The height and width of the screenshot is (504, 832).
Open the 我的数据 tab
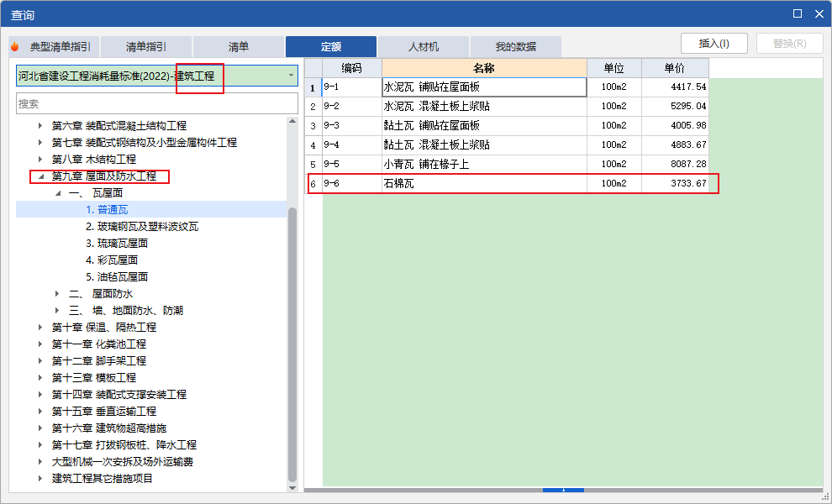516,47
